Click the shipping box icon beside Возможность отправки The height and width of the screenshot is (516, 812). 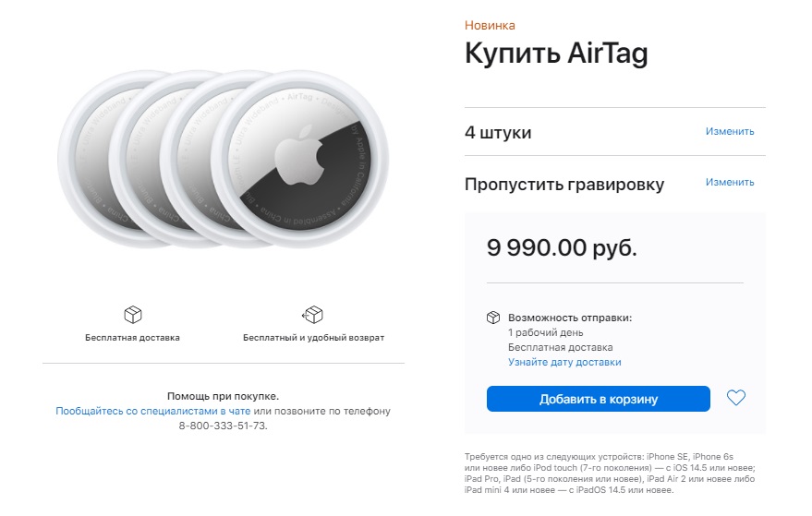(493, 318)
